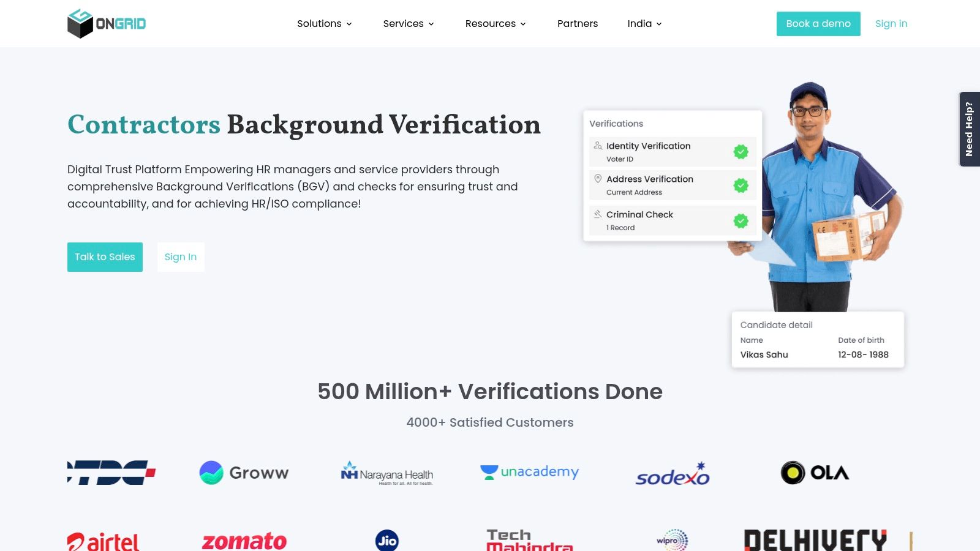Select the sodexo logo
This screenshot has width=980, height=551.
(672, 473)
